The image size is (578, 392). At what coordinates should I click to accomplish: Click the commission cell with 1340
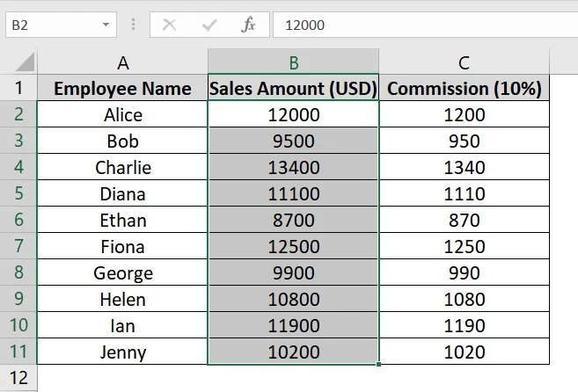coord(465,167)
